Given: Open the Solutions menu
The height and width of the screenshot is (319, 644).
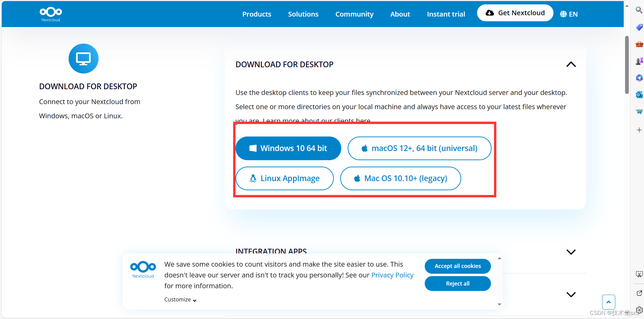Looking at the screenshot, I should click(303, 14).
